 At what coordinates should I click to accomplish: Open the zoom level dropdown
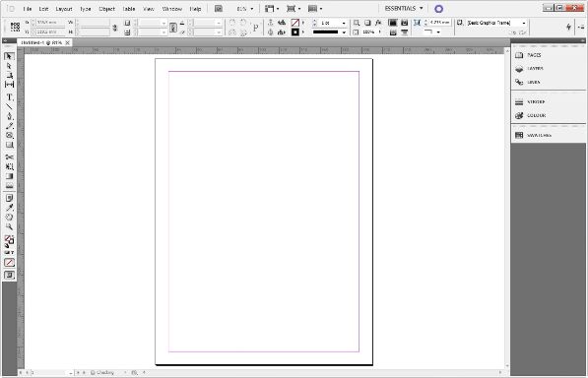click(251, 9)
